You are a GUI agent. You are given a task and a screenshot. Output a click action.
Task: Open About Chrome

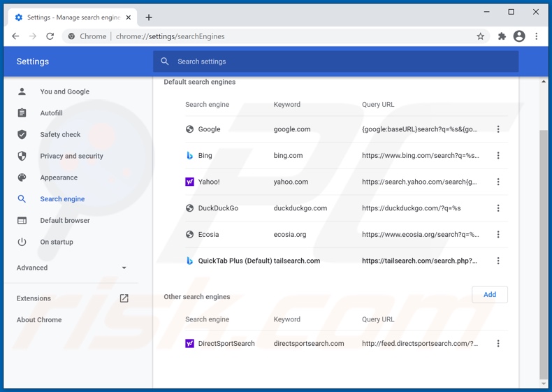click(39, 320)
